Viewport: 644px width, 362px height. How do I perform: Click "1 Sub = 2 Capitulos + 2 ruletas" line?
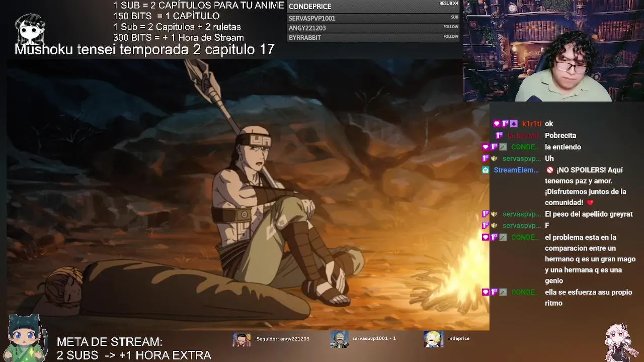click(177, 27)
